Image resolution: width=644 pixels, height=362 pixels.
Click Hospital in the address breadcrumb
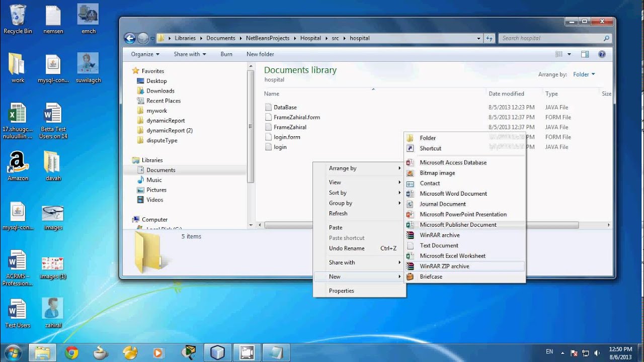click(x=310, y=38)
